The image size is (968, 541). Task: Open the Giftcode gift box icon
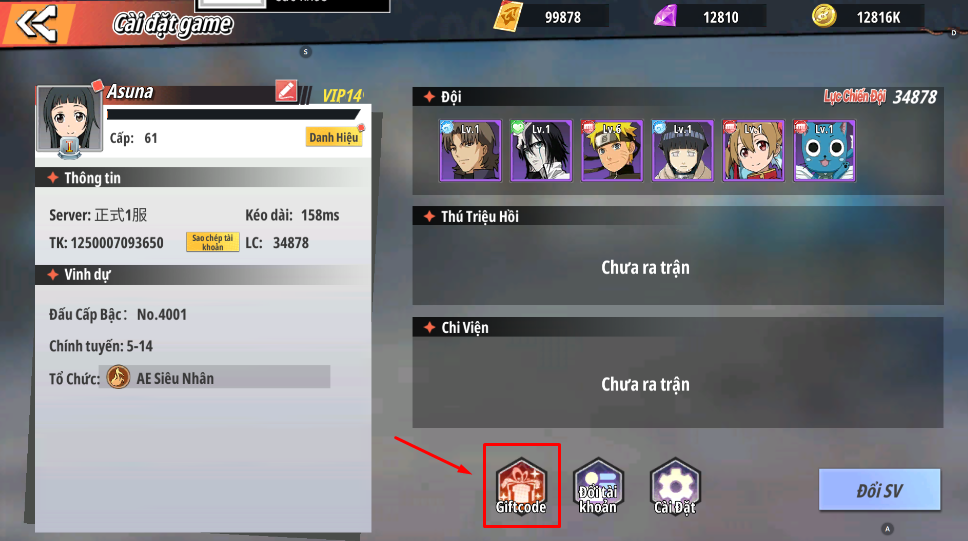coord(521,486)
